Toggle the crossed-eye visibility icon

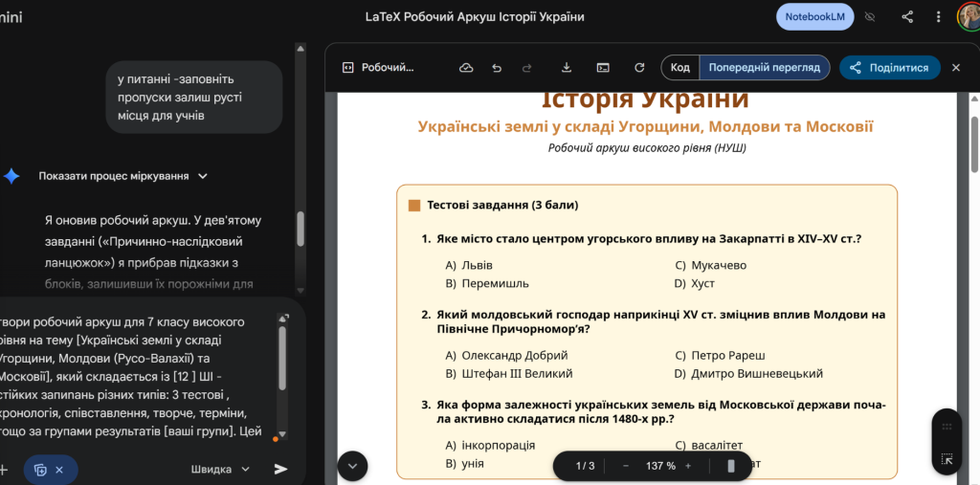(870, 17)
